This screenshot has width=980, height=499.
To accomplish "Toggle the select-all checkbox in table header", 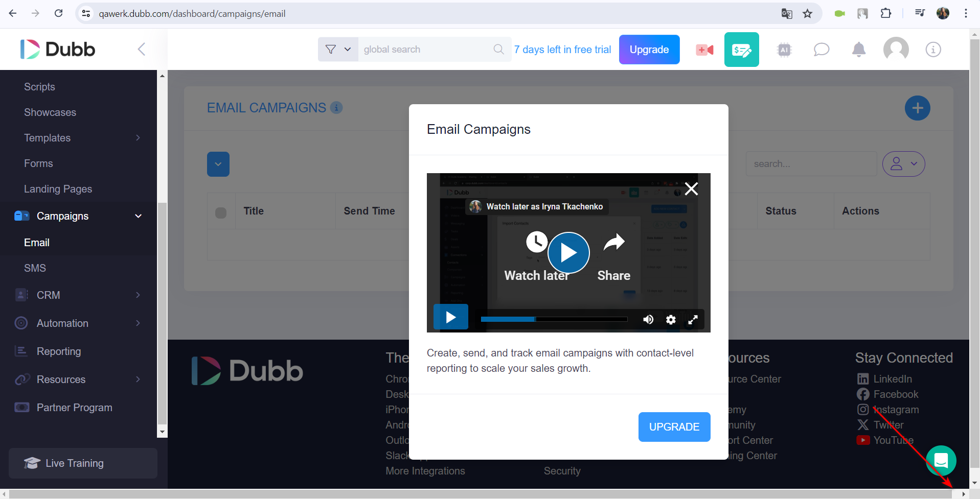I will [221, 212].
